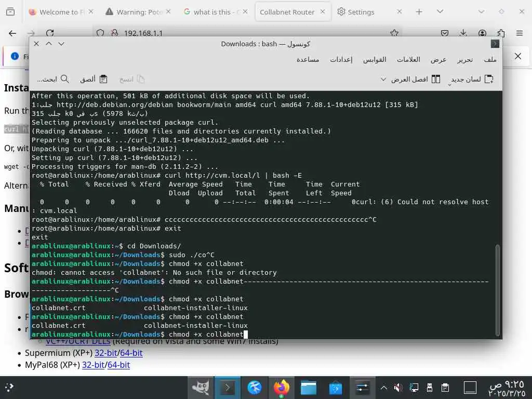The width and height of the screenshot is (532, 399).
Task: Open MyPal68 64-bit link
Action: 118,365
